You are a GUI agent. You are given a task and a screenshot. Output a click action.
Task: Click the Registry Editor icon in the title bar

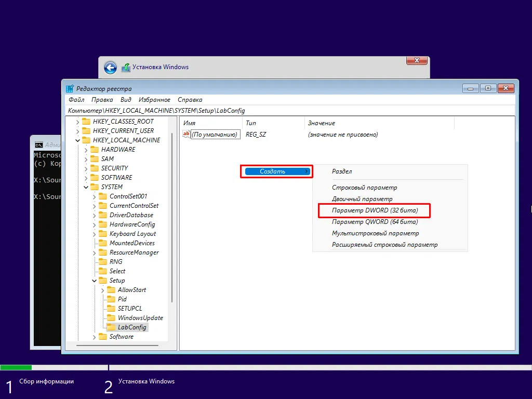70,88
